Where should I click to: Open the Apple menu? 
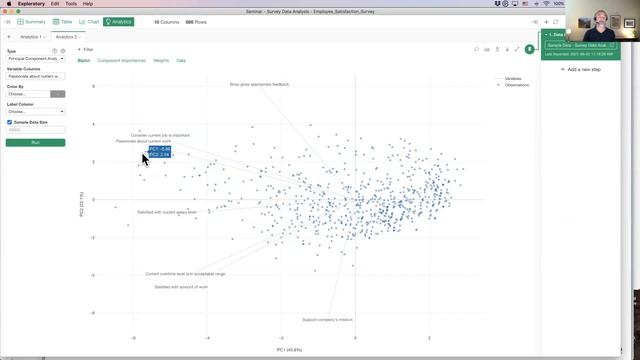[x=9, y=4]
